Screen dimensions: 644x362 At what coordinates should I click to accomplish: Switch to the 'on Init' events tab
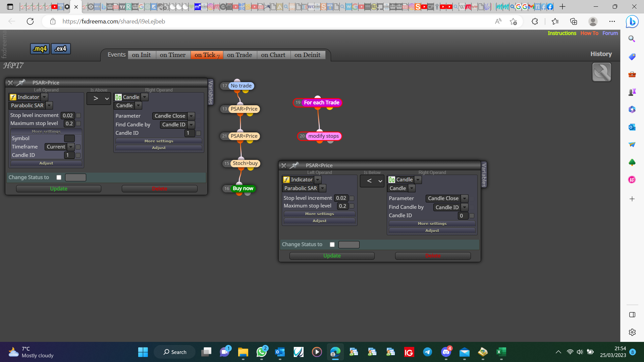(141, 55)
